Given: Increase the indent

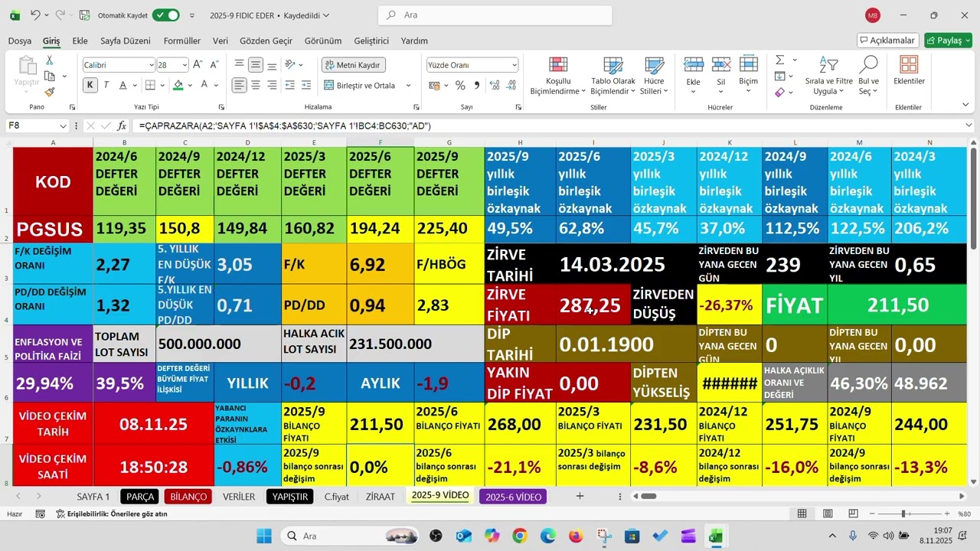Looking at the screenshot, I should [x=305, y=85].
